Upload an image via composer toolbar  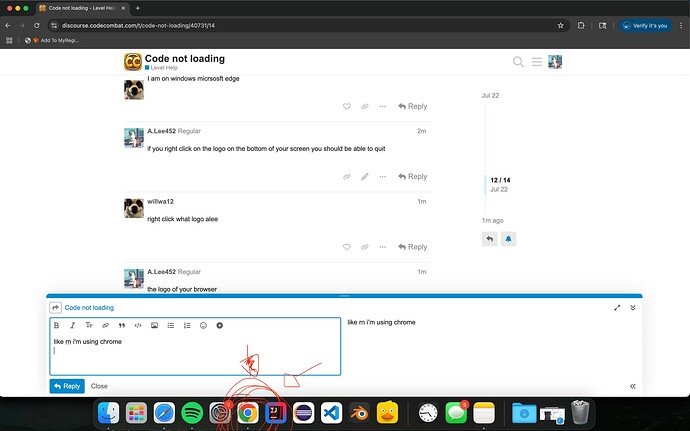click(154, 325)
